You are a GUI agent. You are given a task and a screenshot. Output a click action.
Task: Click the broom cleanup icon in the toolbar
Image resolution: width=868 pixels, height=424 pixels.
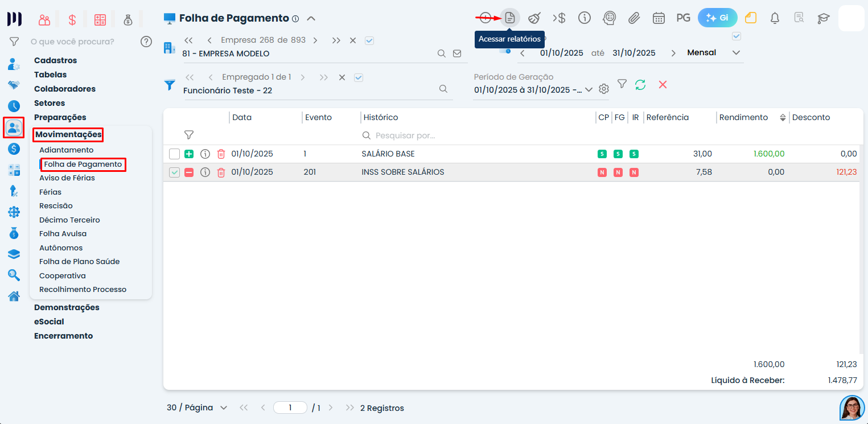(534, 18)
